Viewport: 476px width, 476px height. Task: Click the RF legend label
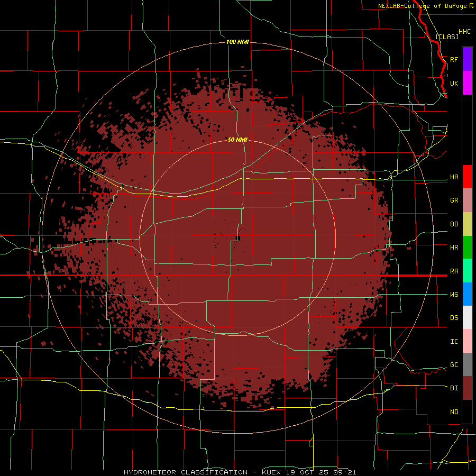(x=454, y=59)
